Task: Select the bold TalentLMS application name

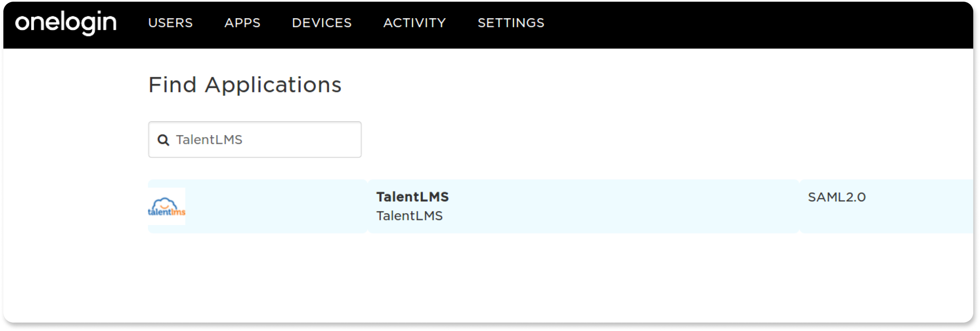Action: pos(412,197)
